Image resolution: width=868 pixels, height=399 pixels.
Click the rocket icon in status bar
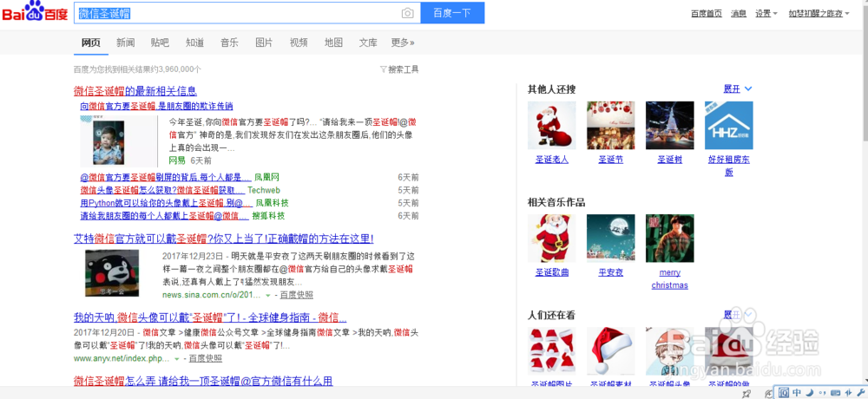746,393
